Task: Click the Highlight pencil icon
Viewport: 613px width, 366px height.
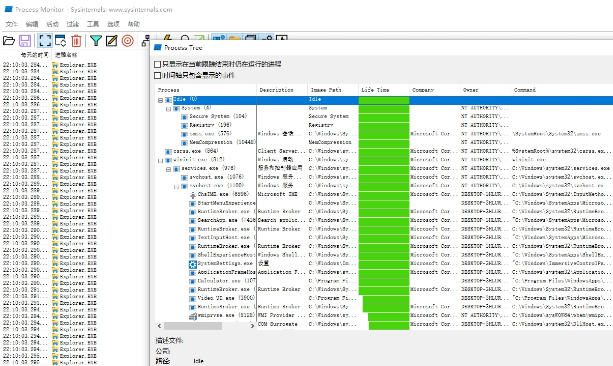Action: (x=112, y=41)
